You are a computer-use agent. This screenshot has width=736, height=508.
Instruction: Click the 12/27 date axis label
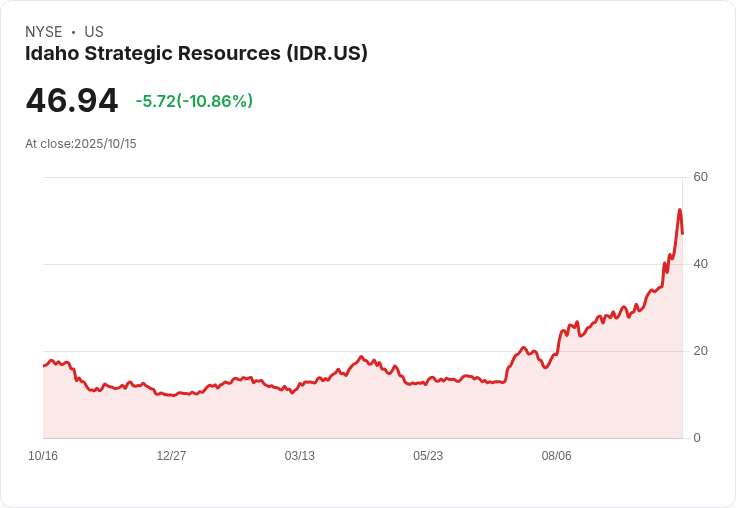click(x=171, y=455)
